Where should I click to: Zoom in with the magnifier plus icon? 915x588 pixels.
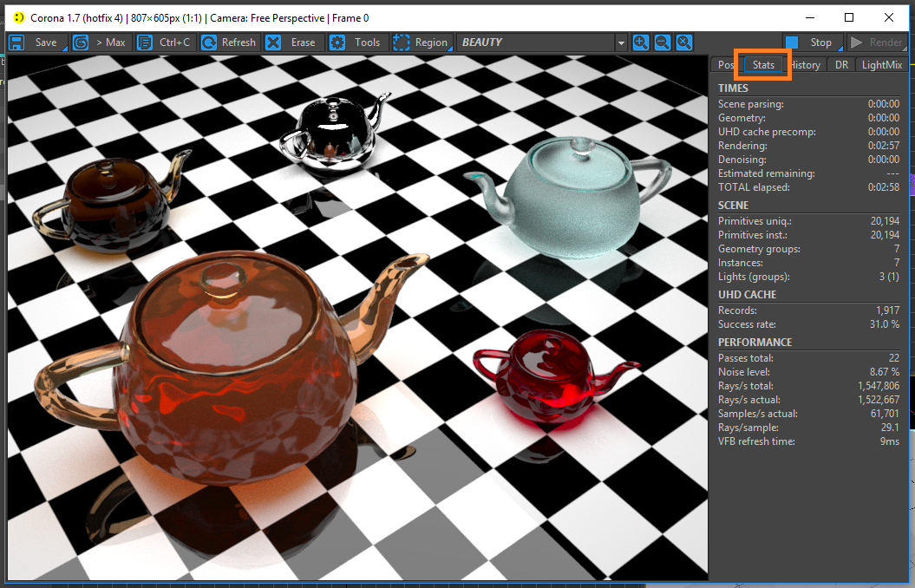(641, 42)
